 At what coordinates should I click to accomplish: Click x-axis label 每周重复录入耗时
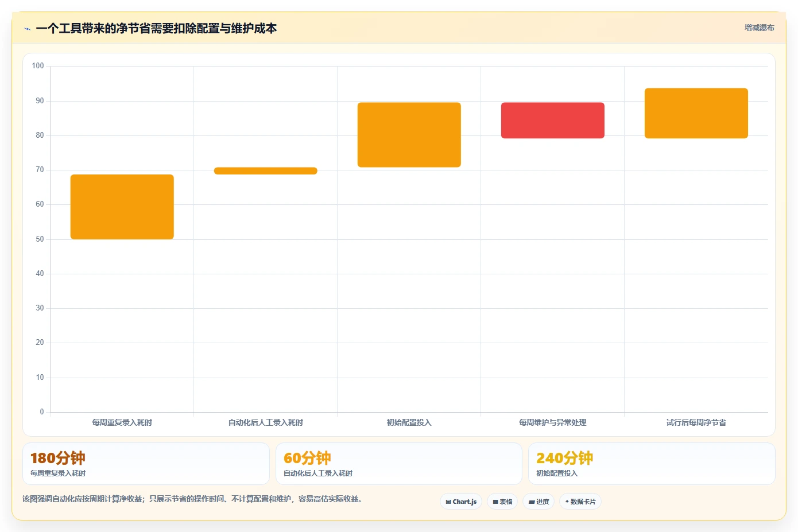pyautogui.click(x=122, y=422)
